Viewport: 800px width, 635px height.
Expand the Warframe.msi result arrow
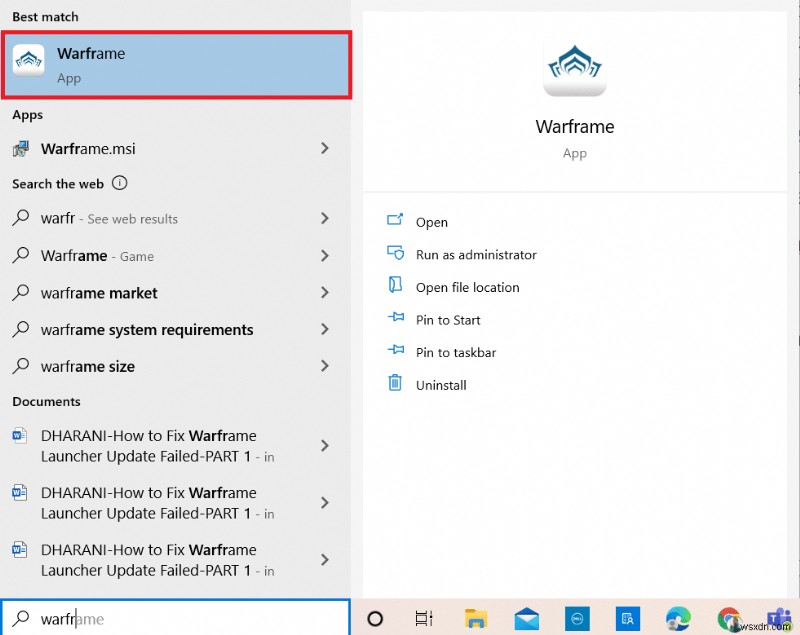(x=324, y=148)
